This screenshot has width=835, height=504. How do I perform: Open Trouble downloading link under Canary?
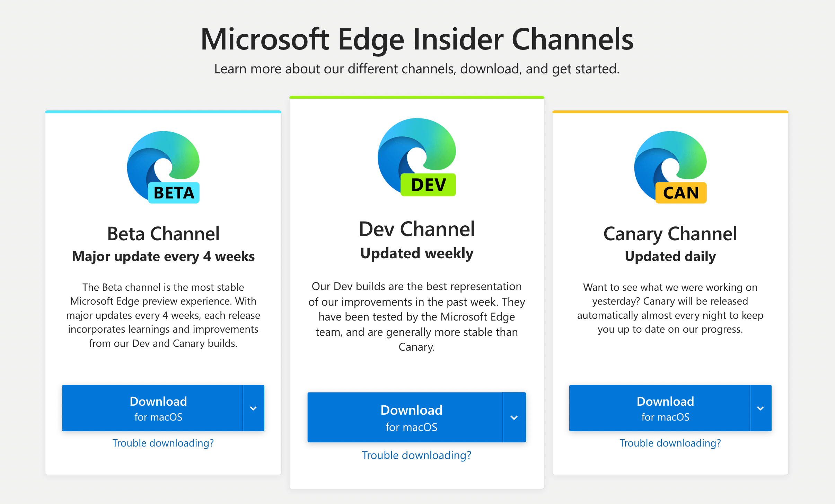670,443
